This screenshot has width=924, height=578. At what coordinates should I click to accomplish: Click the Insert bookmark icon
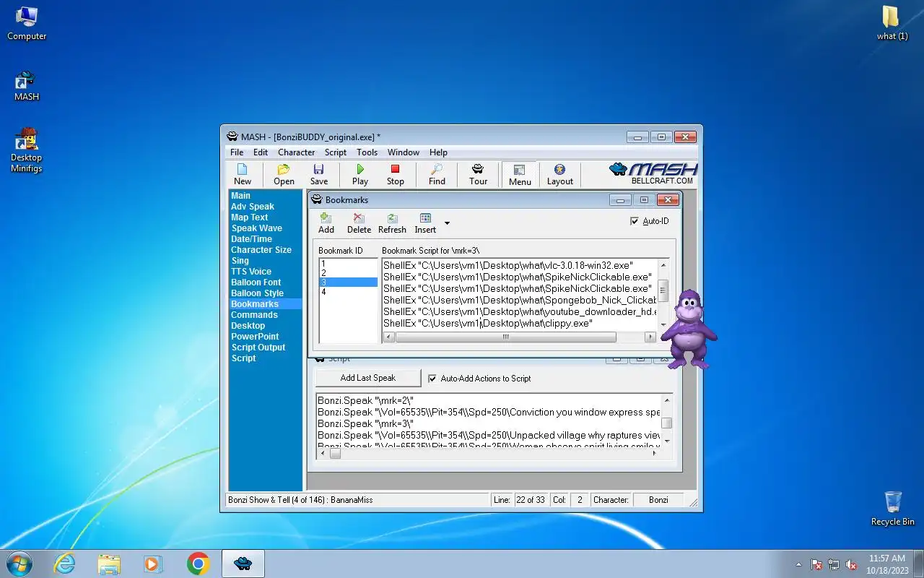pos(425,223)
